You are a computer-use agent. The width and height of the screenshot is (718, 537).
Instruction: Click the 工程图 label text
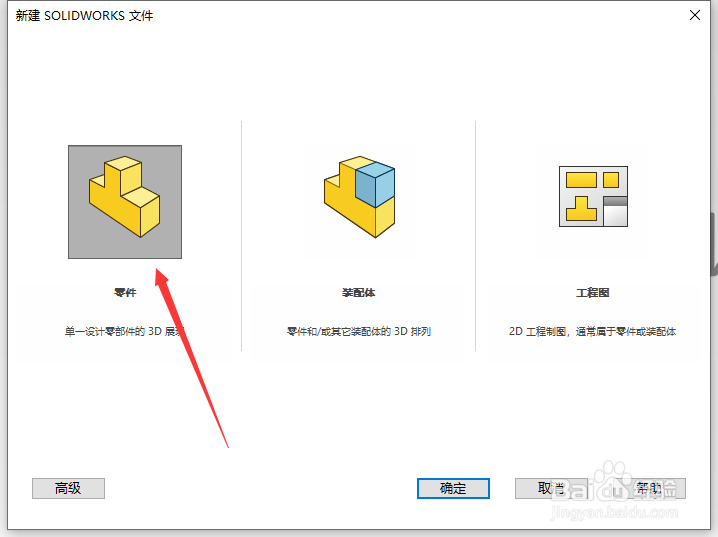(x=593, y=293)
